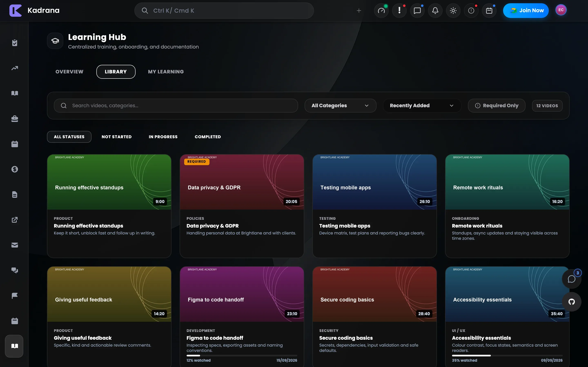The image size is (588, 367).
Task: Click the Search videos, categories field
Action: point(176,106)
